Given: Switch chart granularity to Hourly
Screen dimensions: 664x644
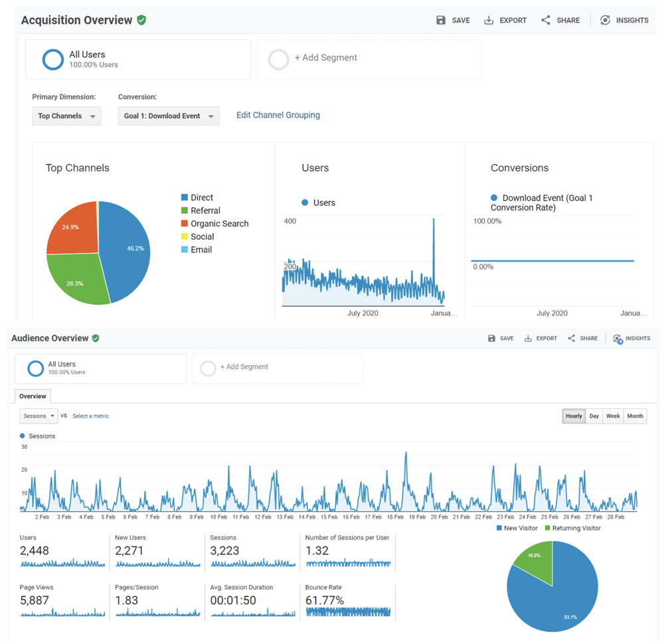Looking at the screenshot, I should (x=574, y=416).
